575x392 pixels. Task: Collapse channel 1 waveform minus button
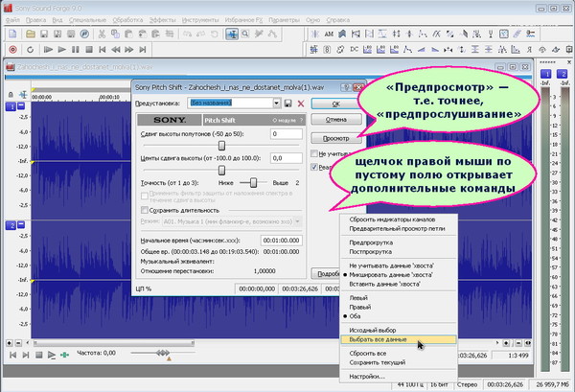[21, 106]
